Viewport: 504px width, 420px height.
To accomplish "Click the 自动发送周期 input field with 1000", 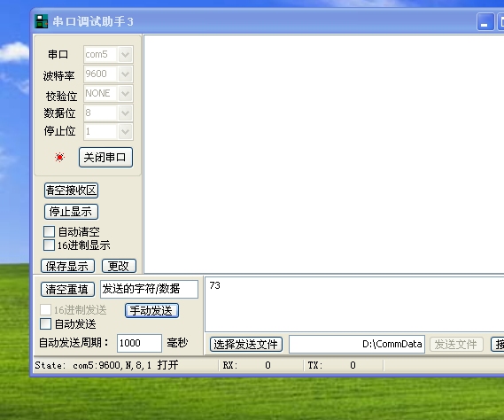I will (x=139, y=343).
